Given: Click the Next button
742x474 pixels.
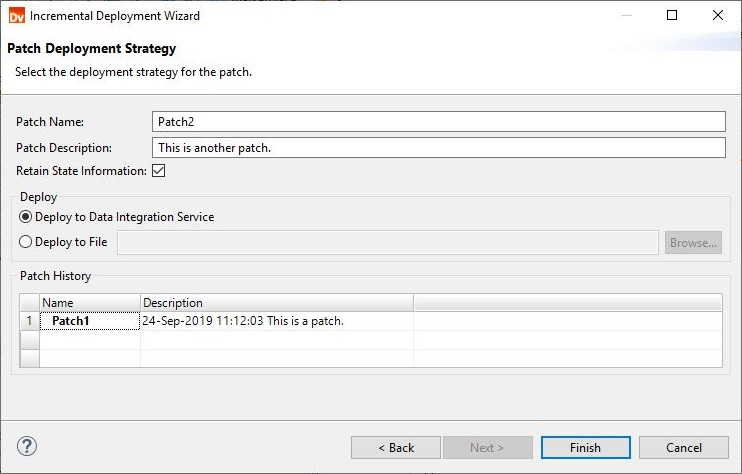Looking at the screenshot, I should tap(488, 448).
